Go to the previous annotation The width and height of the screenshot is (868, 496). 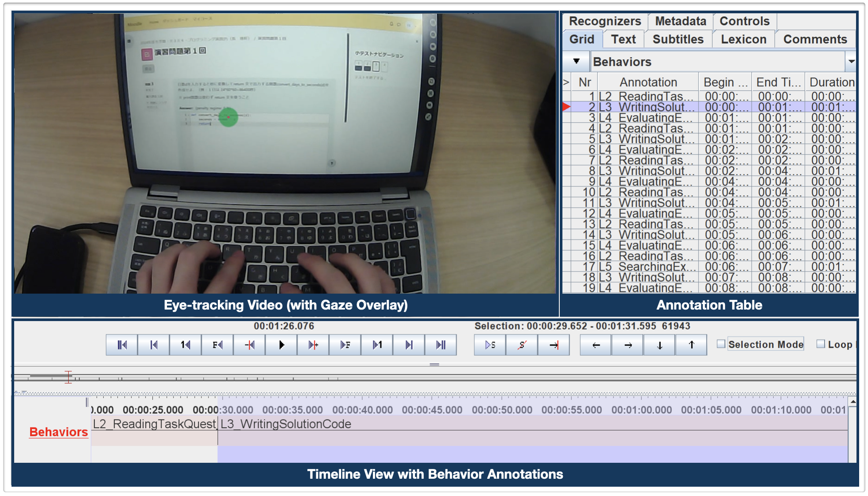point(596,345)
